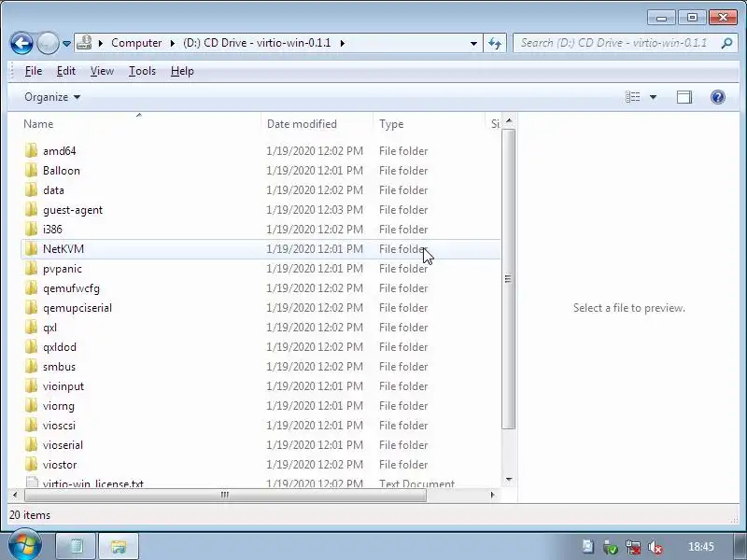Click the horizontal scrollbar thumb
This screenshot has width=747, height=560.
pyautogui.click(x=225, y=496)
